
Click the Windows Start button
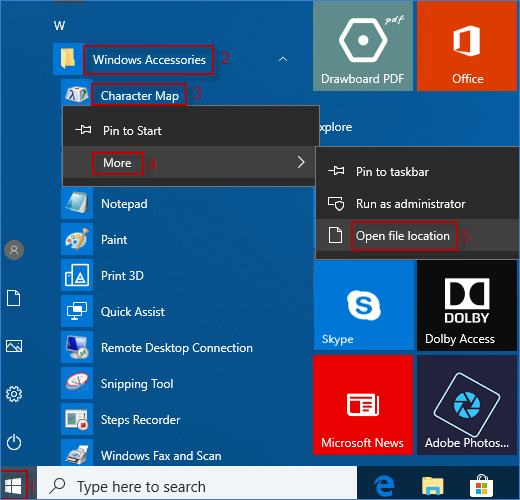13,485
